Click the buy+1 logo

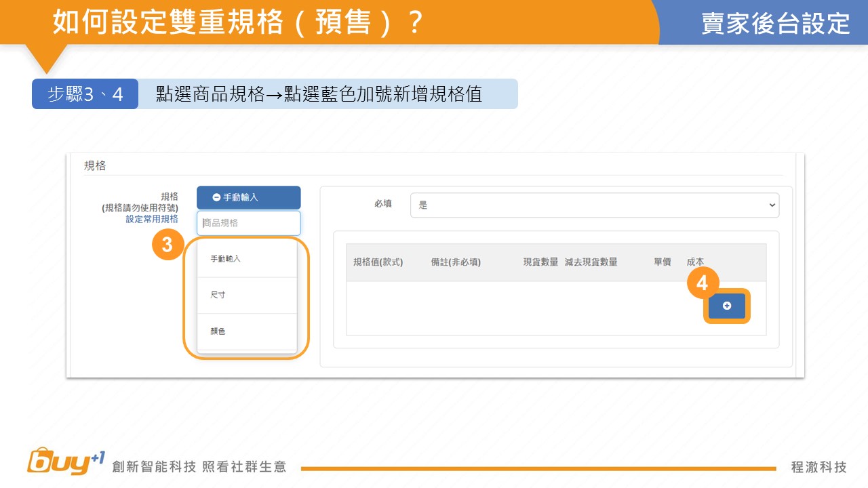pyautogui.click(x=66, y=462)
